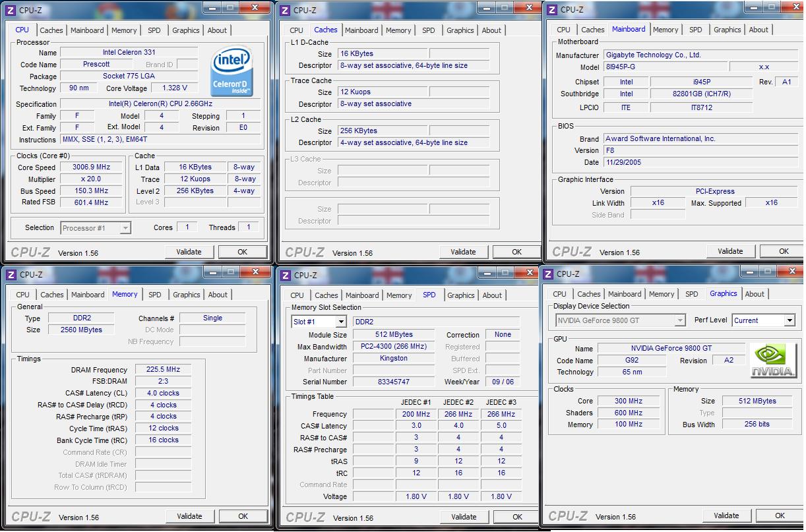
Task: Select CPU tab in the Mainboard window
Action: pos(563,30)
